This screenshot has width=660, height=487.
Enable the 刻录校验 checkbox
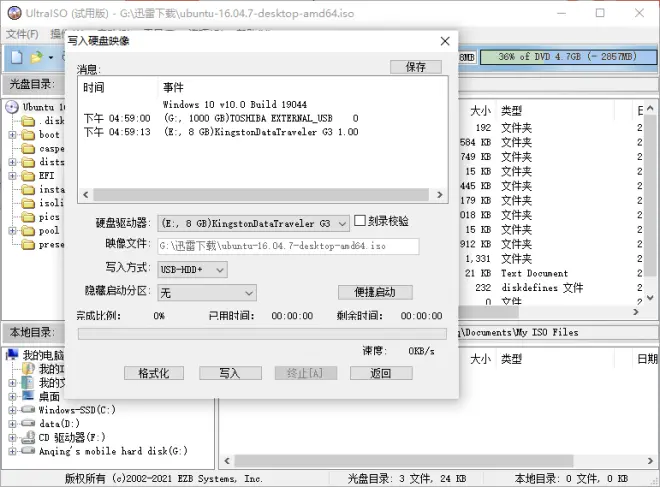click(x=359, y=221)
